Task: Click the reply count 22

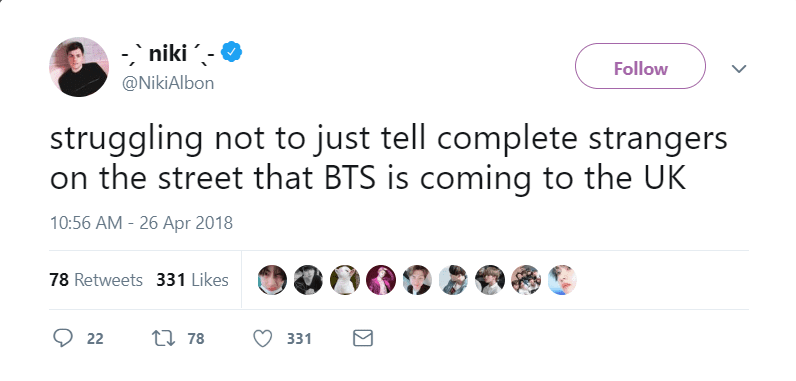Action: click(95, 338)
